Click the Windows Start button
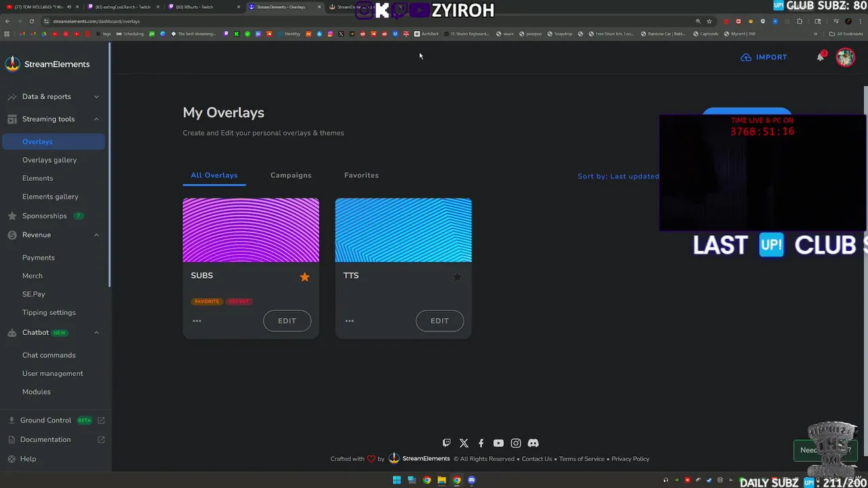Screen dimensions: 868x488 [397, 481]
